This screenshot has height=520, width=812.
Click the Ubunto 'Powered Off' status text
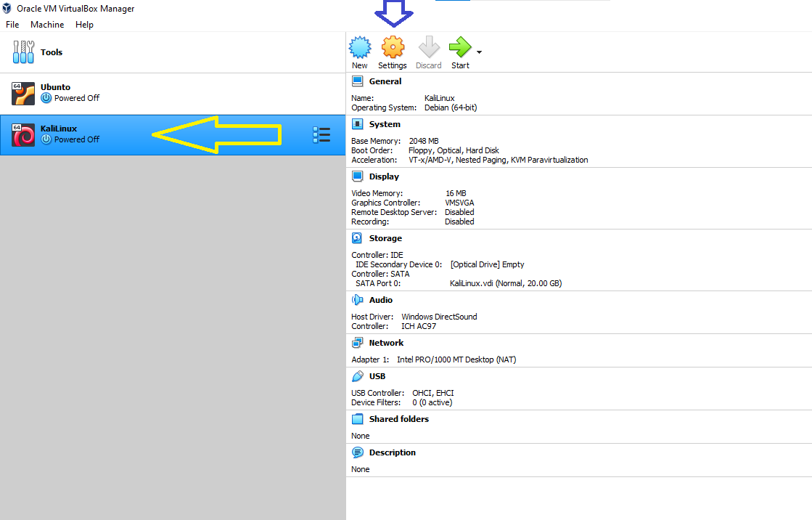(77, 98)
